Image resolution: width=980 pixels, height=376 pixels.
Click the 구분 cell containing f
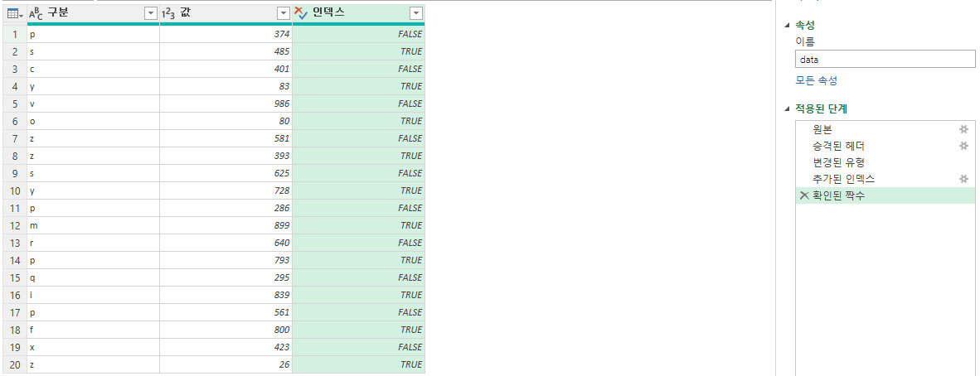[93, 330]
